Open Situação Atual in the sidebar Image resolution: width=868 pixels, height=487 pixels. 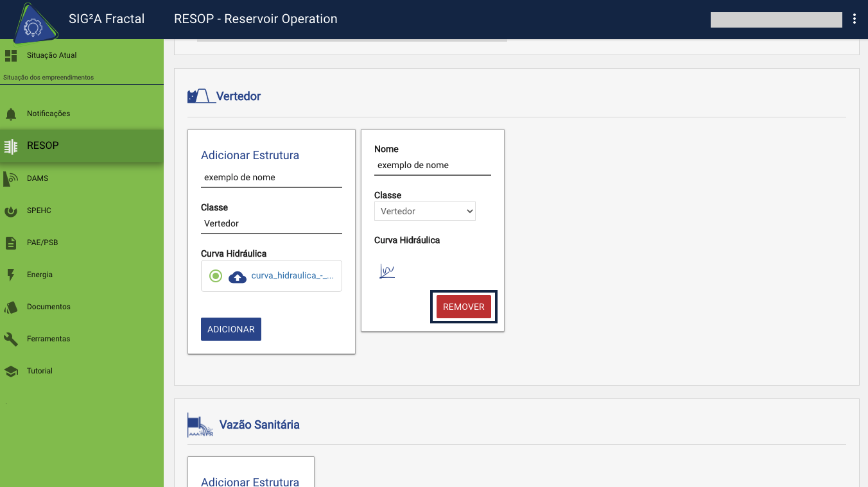[x=51, y=55]
